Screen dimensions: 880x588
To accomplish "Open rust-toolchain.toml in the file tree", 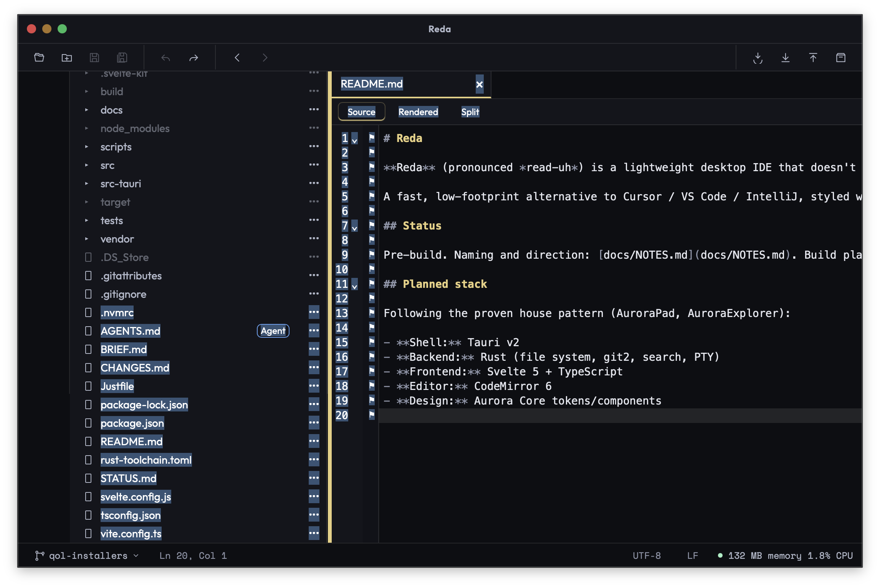I will 146,460.
